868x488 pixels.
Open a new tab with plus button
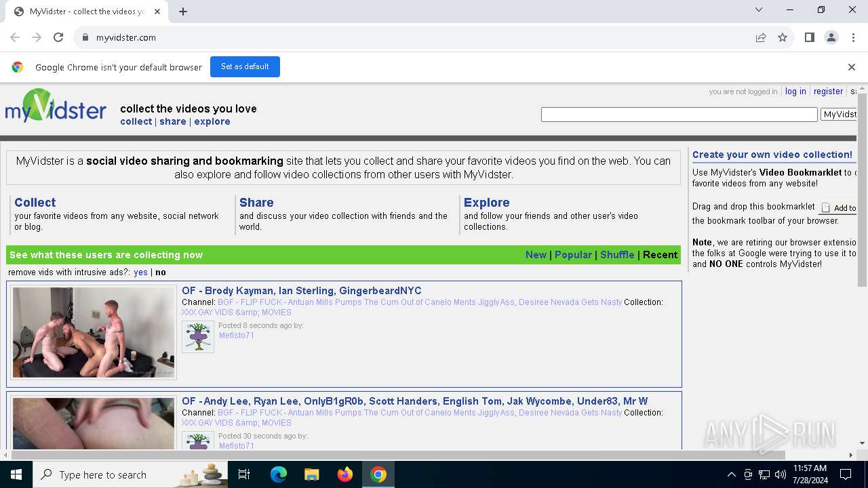point(183,12)
